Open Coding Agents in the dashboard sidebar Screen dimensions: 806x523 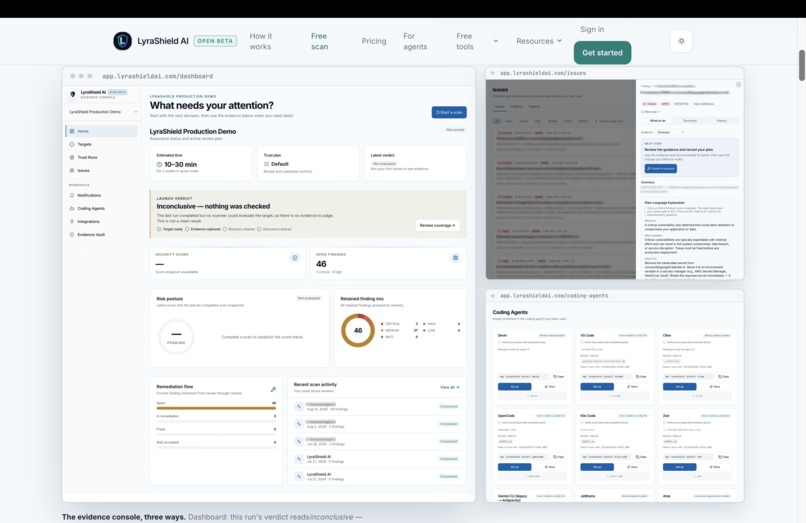pyautogui.click(x=102, y=208)
